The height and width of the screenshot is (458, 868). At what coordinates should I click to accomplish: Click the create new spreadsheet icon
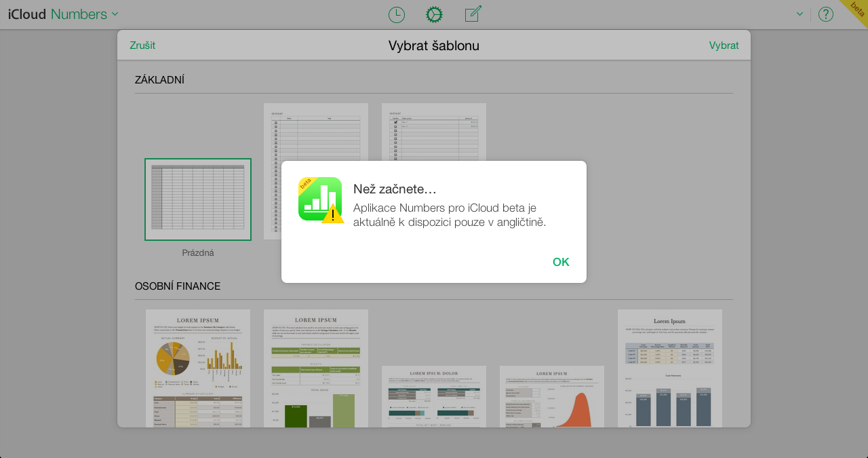click(473, 14)
